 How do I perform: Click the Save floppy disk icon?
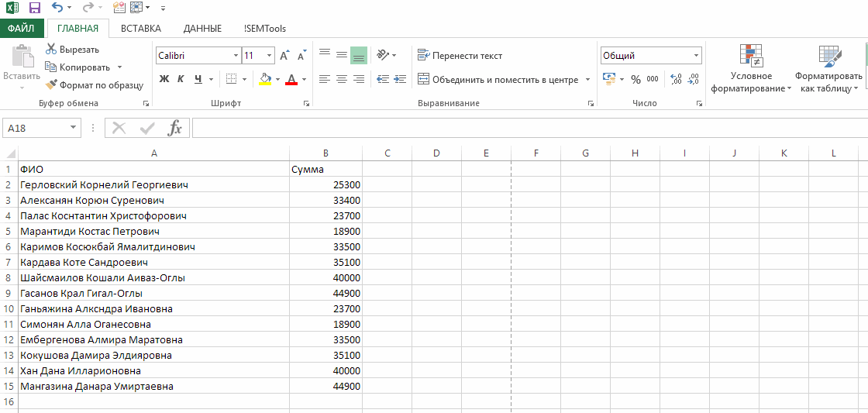[34, 9]
